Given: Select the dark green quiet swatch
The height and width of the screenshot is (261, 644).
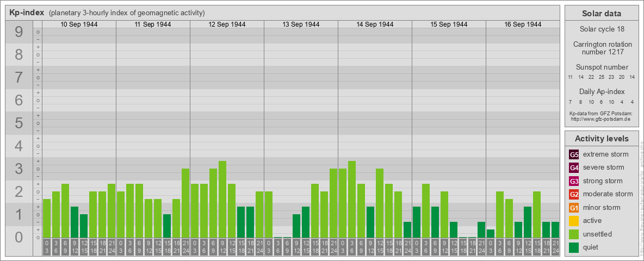Looking at the screenshot, I should [x=574, y=247].
